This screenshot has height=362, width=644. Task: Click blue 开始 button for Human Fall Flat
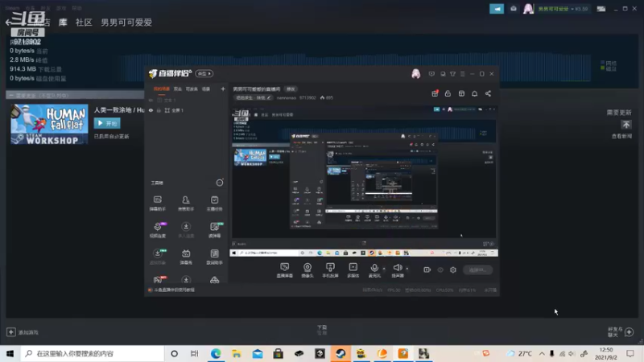point(107,123)
